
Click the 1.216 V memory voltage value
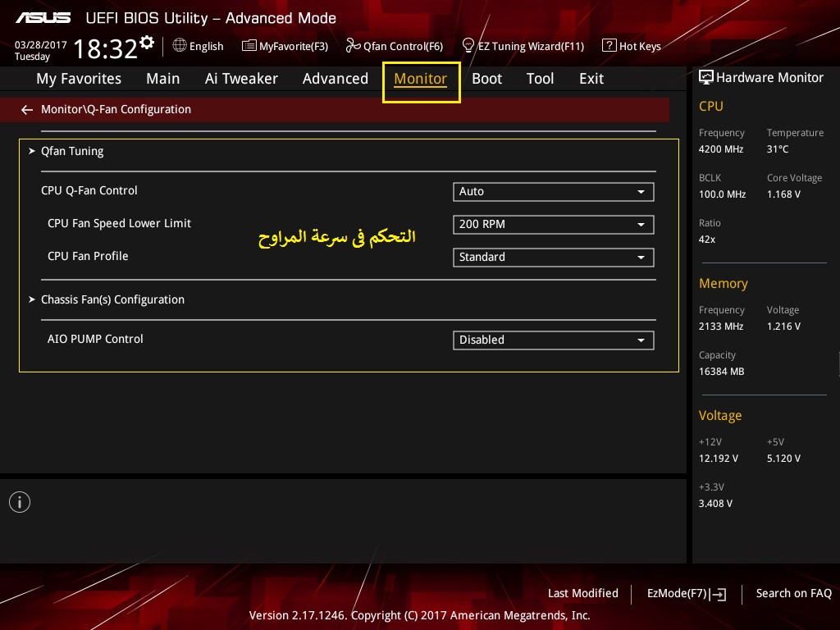(783, 326)
